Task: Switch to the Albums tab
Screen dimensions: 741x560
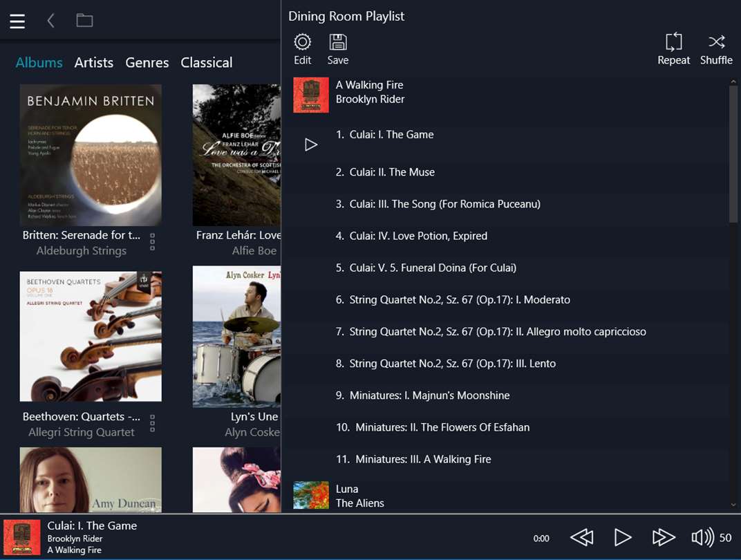Action: (x=39, y=62)
